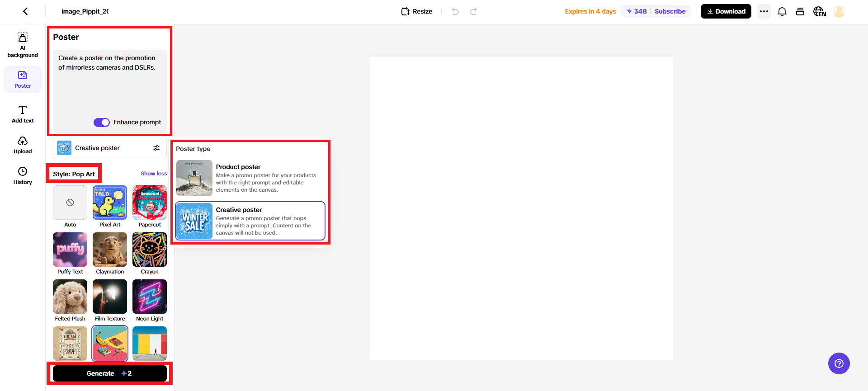This screenshot has height=391, width=868.
Task: Click the Subscribe link
Action: tap(670, 11)
